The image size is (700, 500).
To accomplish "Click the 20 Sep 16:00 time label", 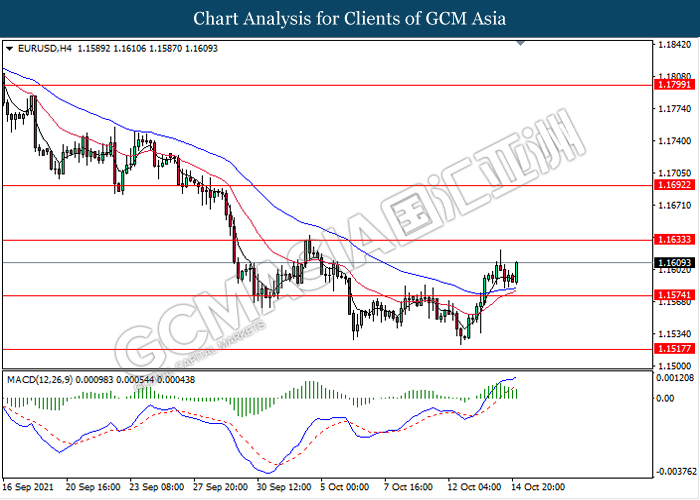I will tap(93, 487).
